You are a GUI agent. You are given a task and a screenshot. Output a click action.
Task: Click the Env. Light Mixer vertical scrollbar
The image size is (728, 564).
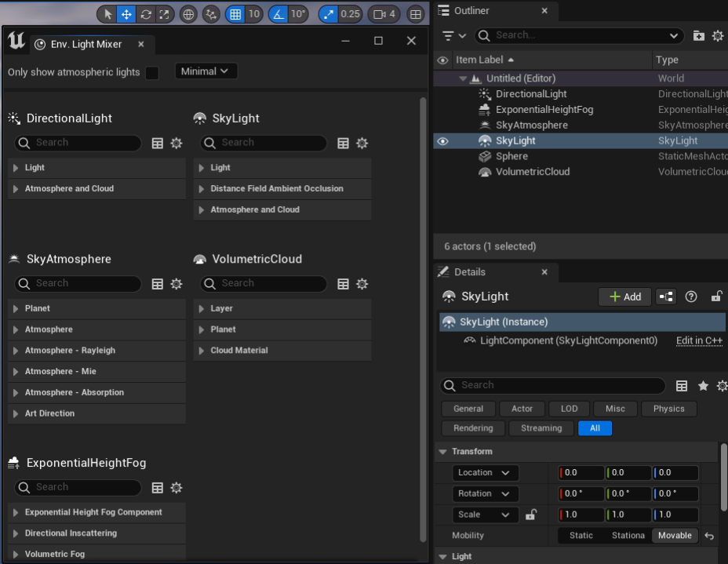423,319
